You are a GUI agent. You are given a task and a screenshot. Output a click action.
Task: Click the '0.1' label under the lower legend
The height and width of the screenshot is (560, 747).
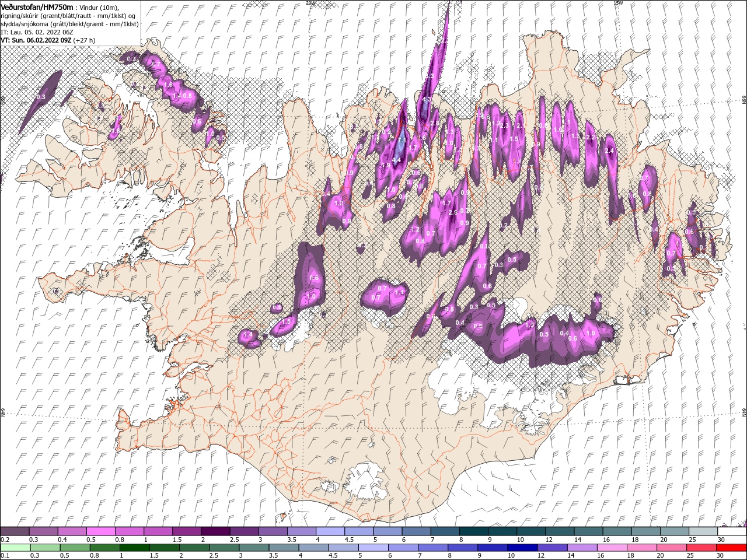click(x=5, y=555)
